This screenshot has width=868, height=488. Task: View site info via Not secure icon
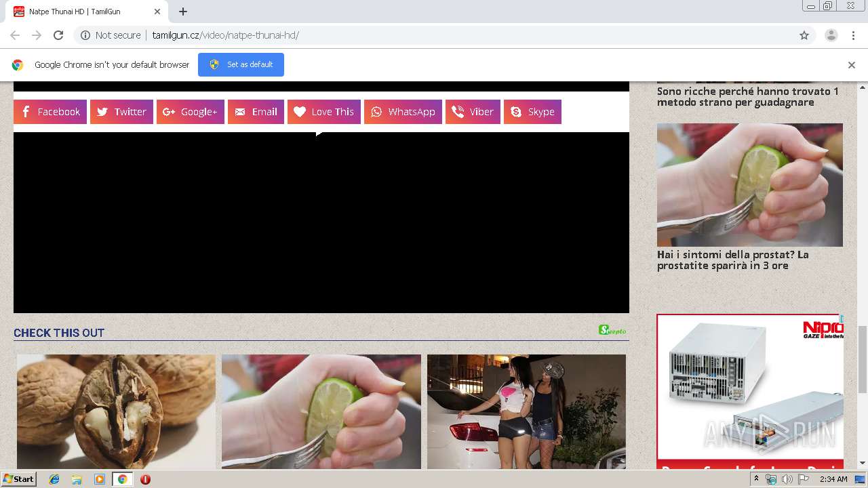[85, 35]
